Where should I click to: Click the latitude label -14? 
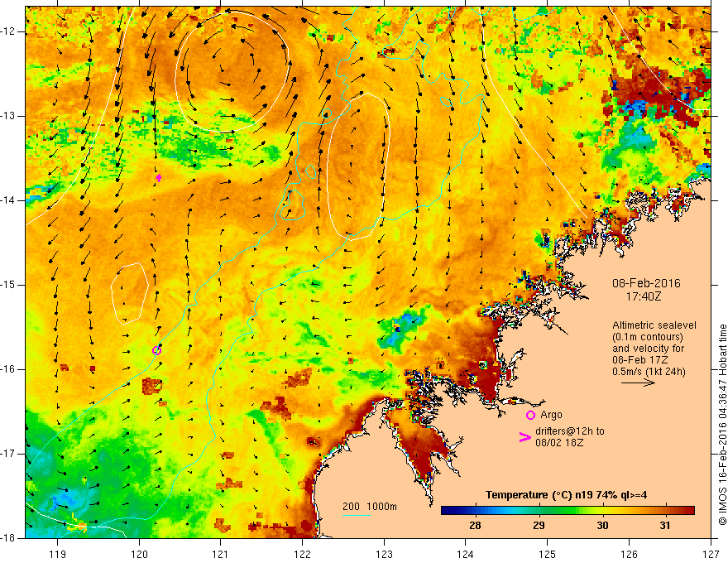coord(9,200)
